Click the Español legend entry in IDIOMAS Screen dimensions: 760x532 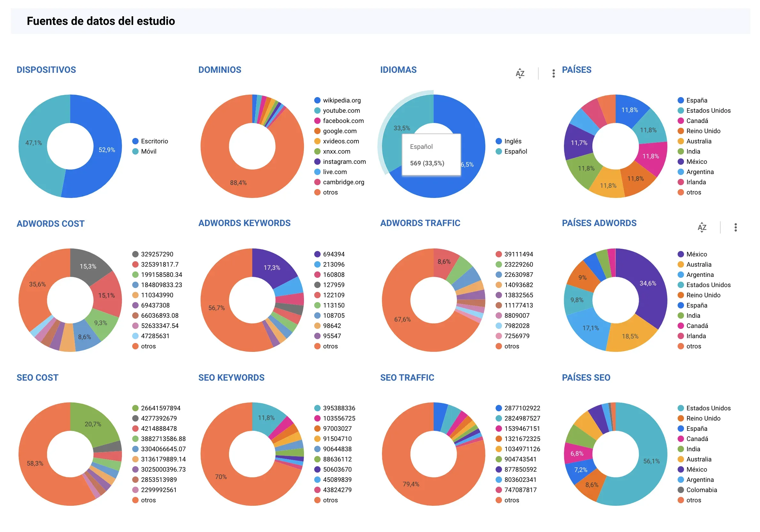(511, 151)
